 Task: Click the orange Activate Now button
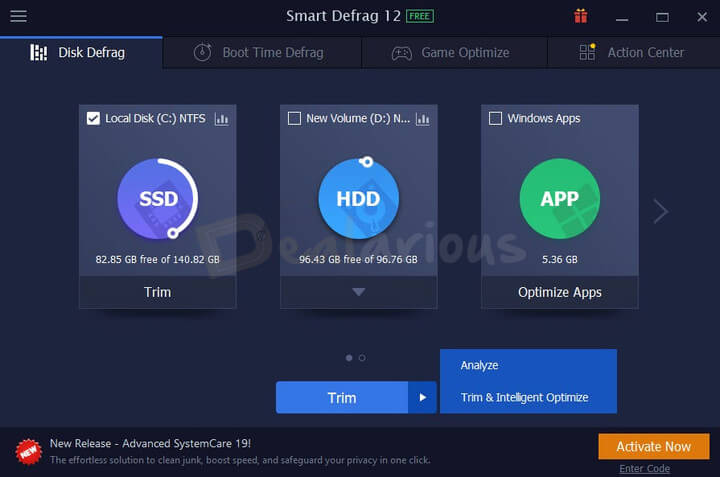654,447
